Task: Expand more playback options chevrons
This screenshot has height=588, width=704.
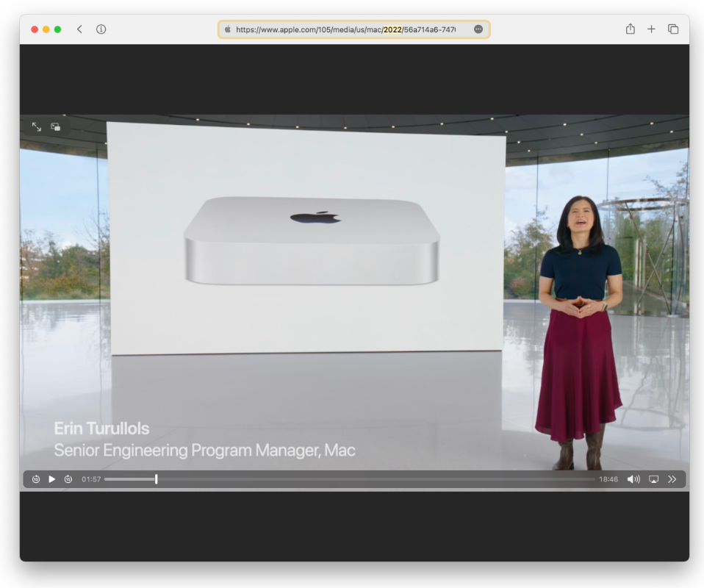Action: tap(672, 479)
